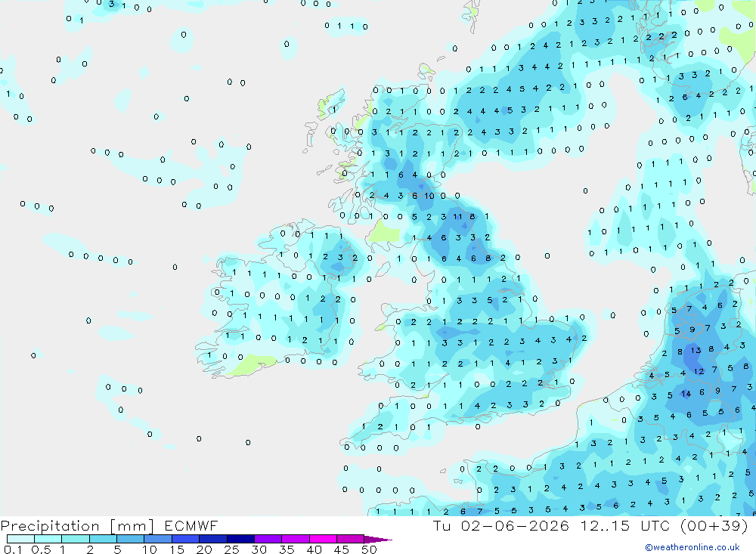
Task: Click the legend label '50'
Action: pyautogui.click(x=368, y=549)
